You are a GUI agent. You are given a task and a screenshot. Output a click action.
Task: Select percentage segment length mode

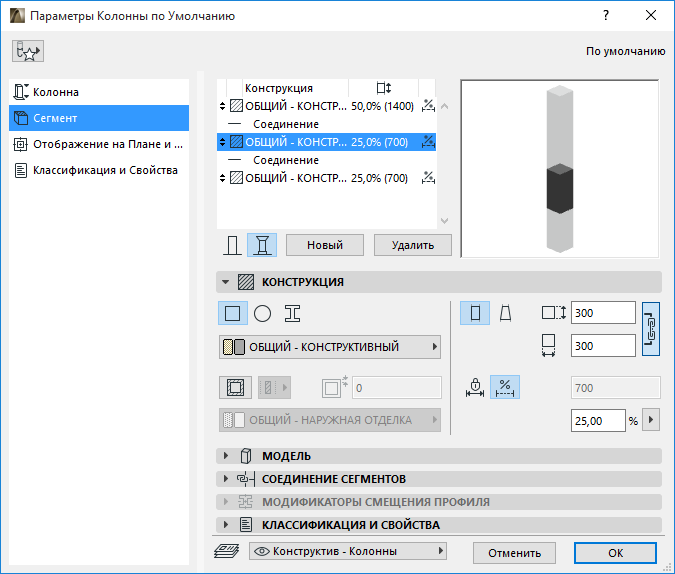click(505, 387)
